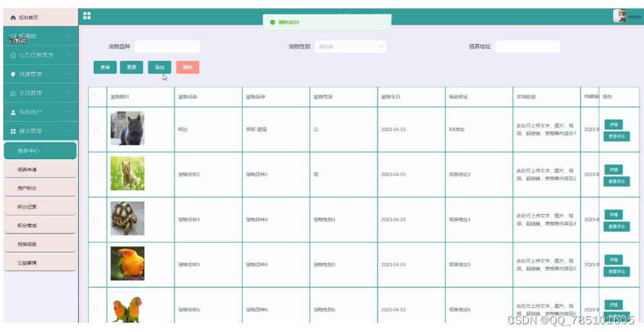Image resolution: width=644 pixels, height=332 pixels.
Task: Toggle the select-all checkbox in table header
Action: click(95, 97)
